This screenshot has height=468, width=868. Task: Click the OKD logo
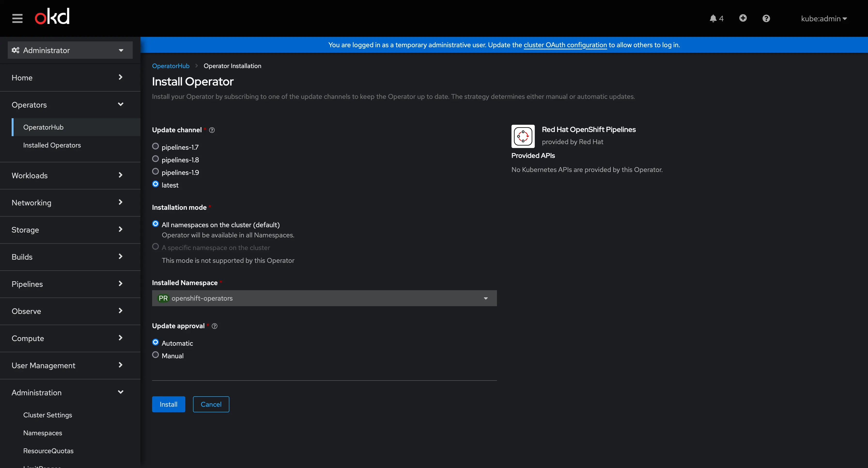pyautogui.click(x=52, y=16)
